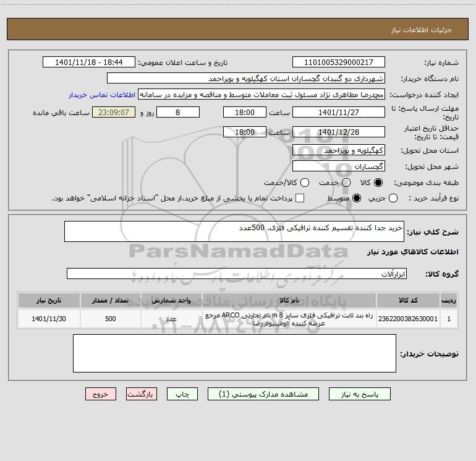
Task: Choose the متوسط purchase type radio
Action: 357,198
